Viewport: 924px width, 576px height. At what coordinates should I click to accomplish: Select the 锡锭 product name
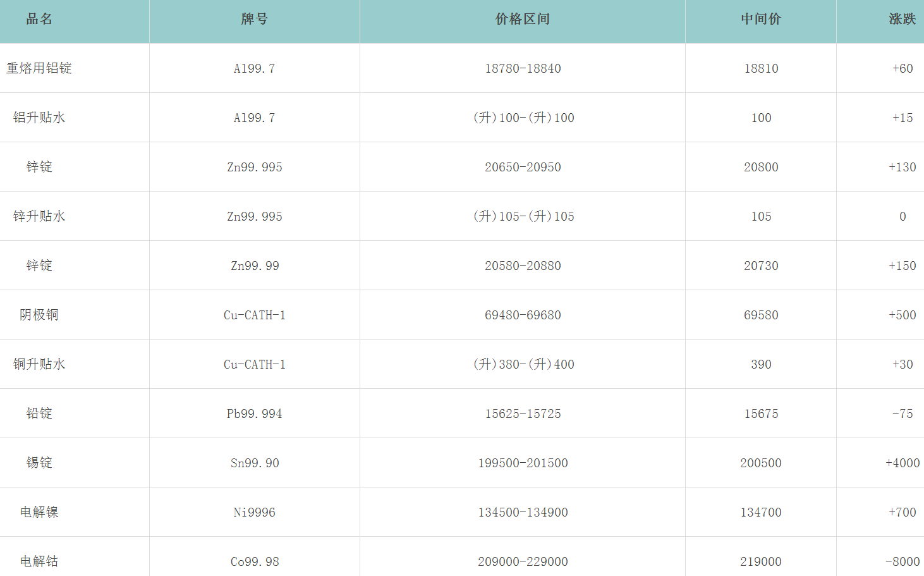point(39,463)
